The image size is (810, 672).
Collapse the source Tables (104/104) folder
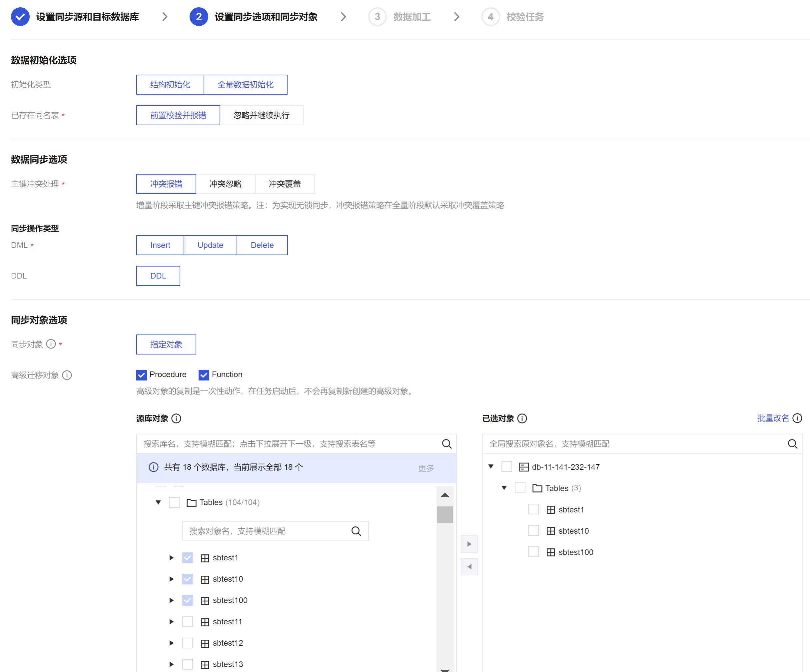(x=158, y=502)
